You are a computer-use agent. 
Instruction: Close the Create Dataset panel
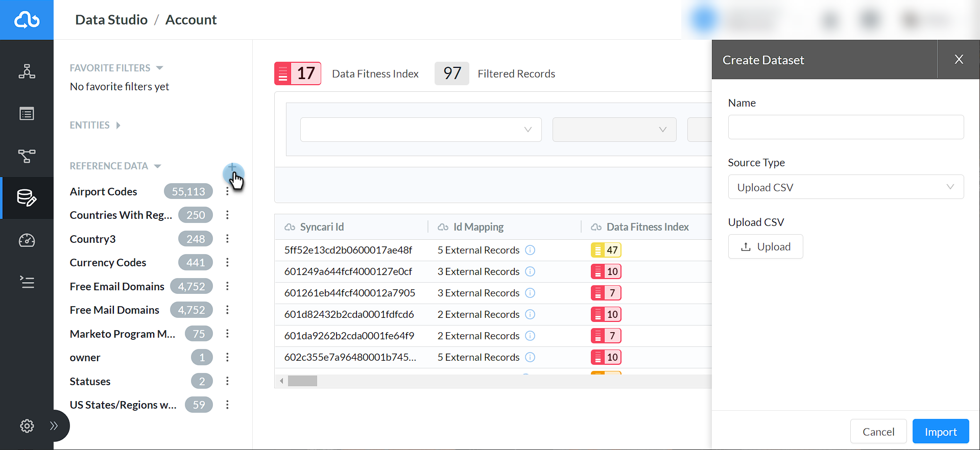pos(959,59)
